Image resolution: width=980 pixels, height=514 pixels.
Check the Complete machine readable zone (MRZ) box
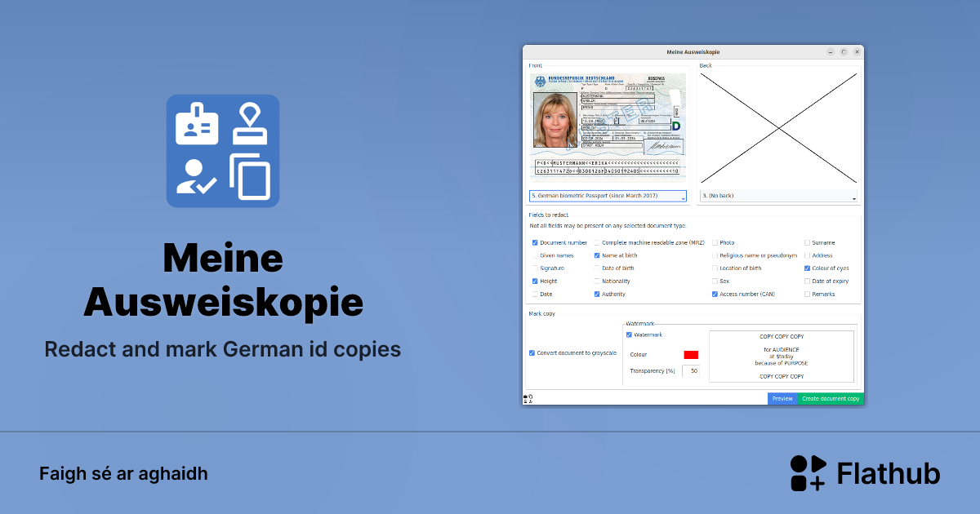tap(597, 243)
